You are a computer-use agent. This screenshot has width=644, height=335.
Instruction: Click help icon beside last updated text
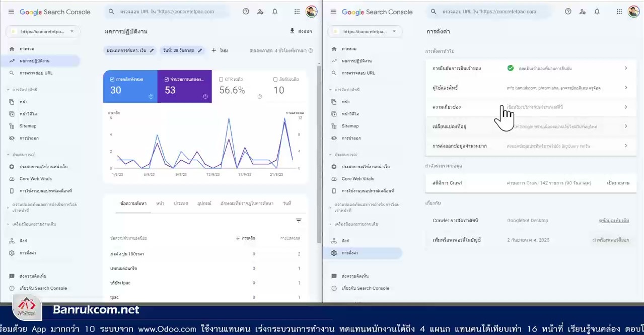[311, 50]
